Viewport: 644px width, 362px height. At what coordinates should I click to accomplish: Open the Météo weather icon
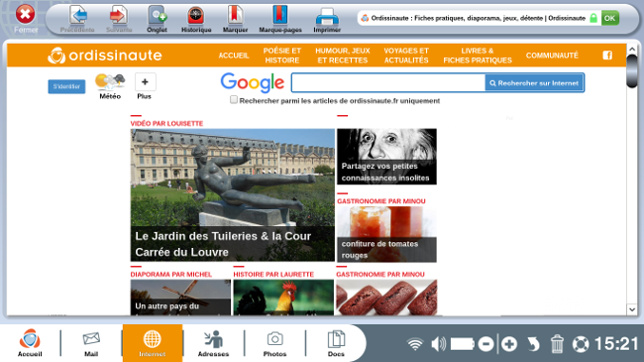110,86
